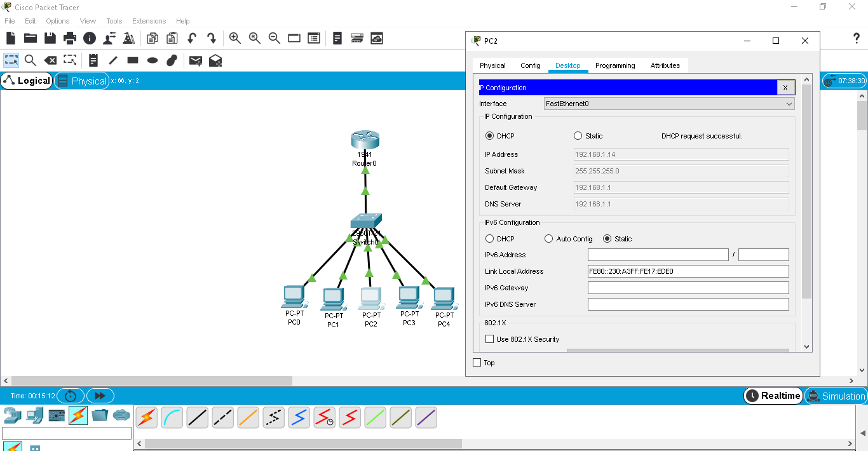Click the Link Local Address field
The width and height of the screenshot is (868, 451).
click(x=688, y=271)
